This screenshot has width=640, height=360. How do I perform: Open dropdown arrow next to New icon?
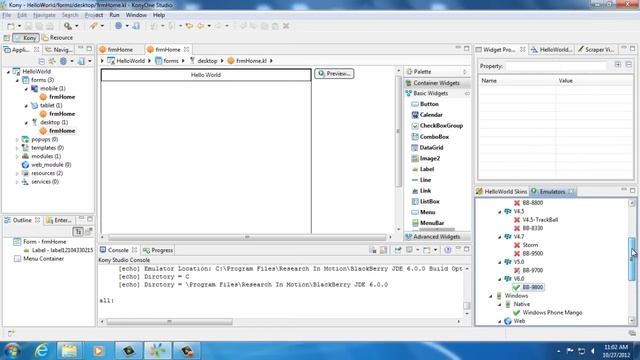point(19,26)
